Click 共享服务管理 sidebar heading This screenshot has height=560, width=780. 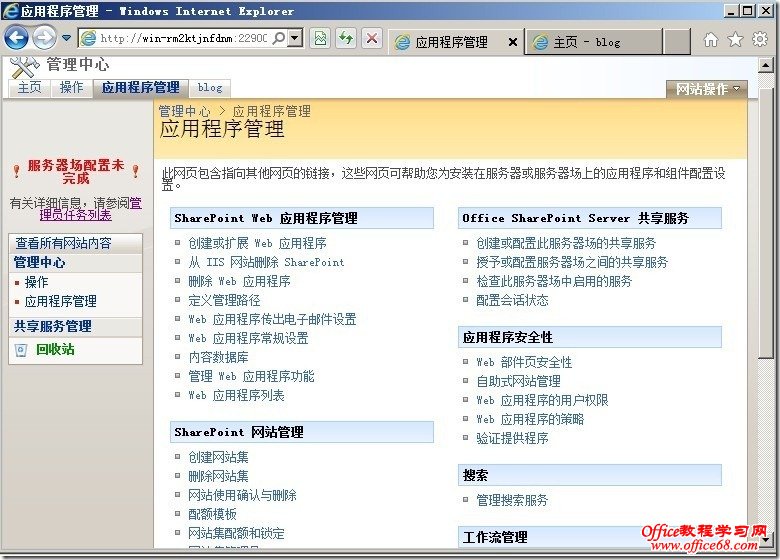click(x=53, y=326)
